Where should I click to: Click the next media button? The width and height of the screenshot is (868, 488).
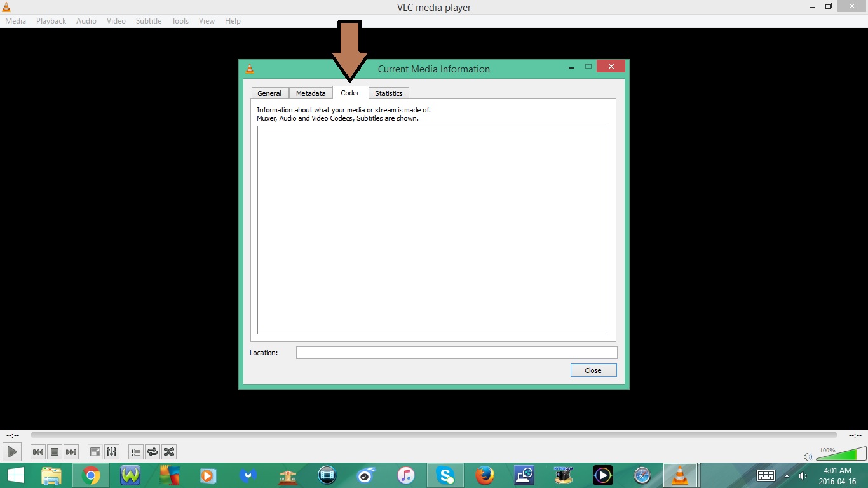point(71,452)
